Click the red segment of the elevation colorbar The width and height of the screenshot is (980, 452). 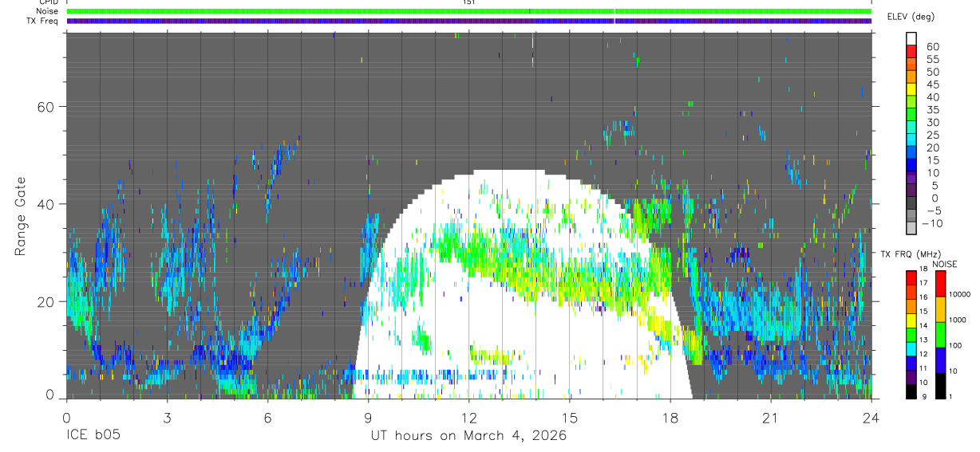pyautogui.click(x=911, y=51)
